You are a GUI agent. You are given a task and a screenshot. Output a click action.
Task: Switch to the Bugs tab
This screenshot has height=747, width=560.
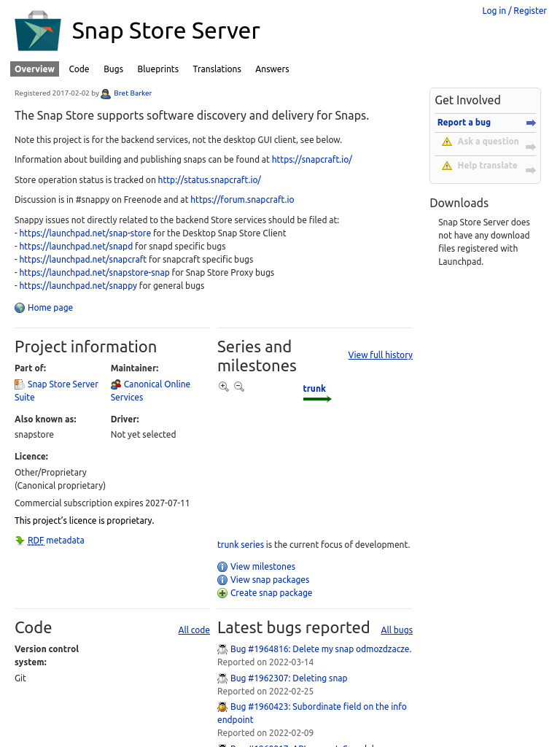click(113, 69)
